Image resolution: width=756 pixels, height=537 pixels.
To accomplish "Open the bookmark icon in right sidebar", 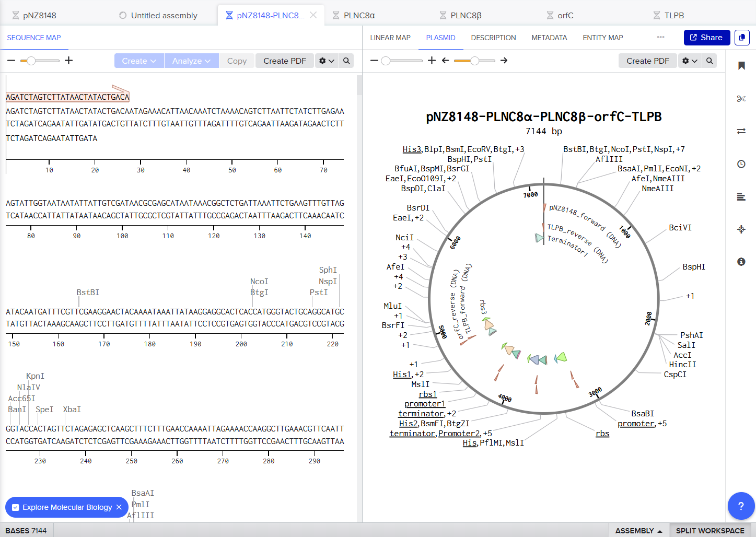I will tap(741, 66).
